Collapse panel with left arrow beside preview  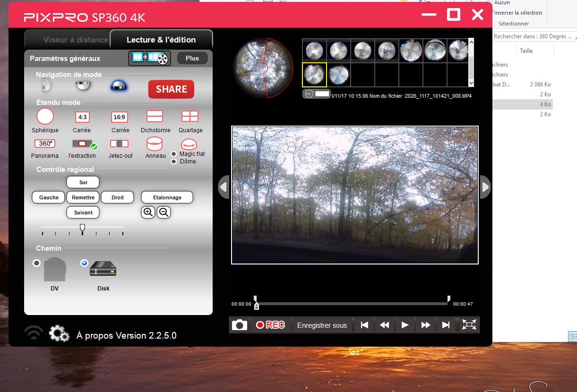click(224, 187)
